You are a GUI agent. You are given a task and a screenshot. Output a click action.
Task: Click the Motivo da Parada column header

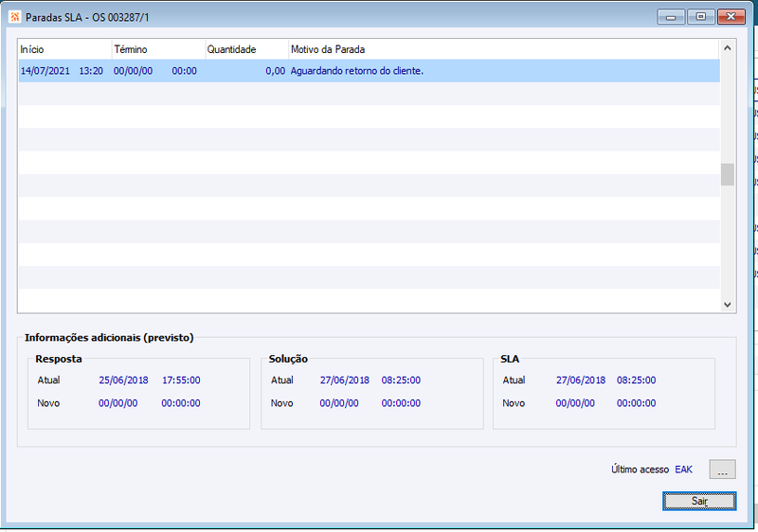point(504,49)
